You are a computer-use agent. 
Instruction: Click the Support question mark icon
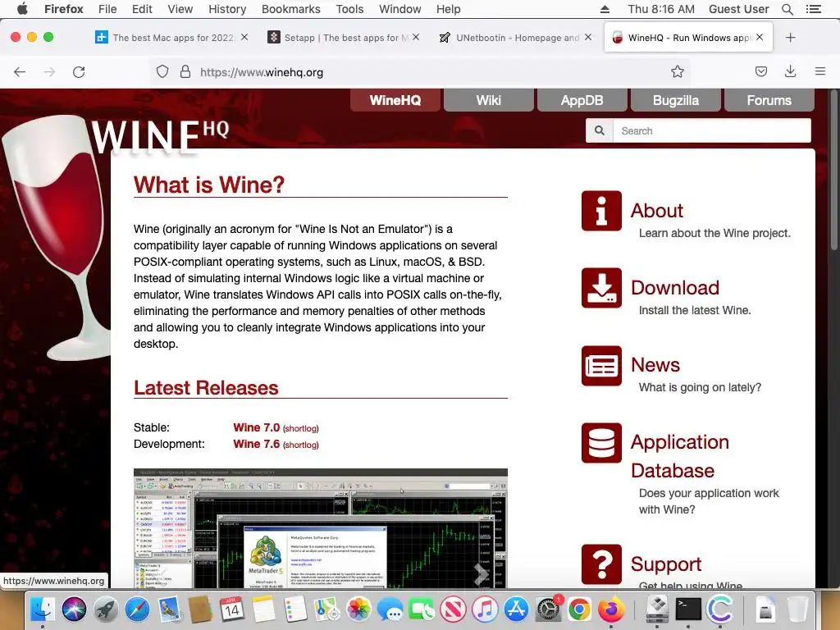601,564
